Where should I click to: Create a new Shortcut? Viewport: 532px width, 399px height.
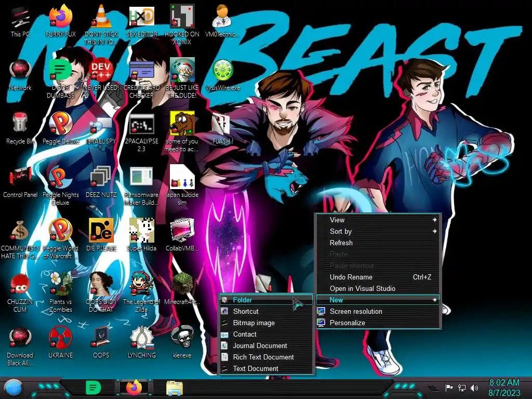[266, 312]
